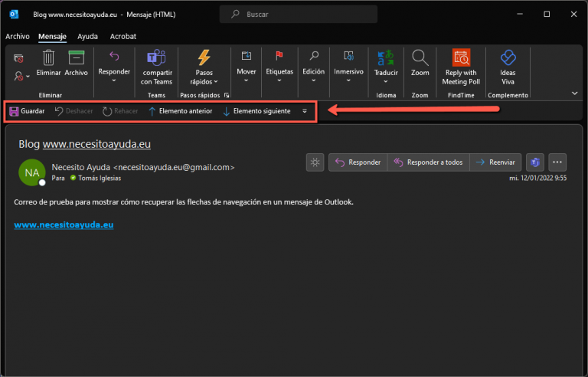
Task: Click the date mi. 12/01/2022 9:55
Action: click(x=537, y=178)
